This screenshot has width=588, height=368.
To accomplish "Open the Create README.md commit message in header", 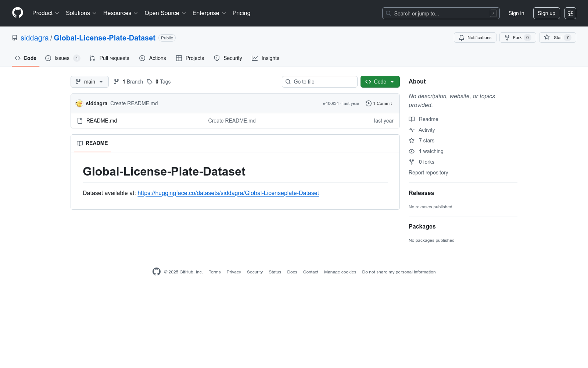I will pos(134,103).
